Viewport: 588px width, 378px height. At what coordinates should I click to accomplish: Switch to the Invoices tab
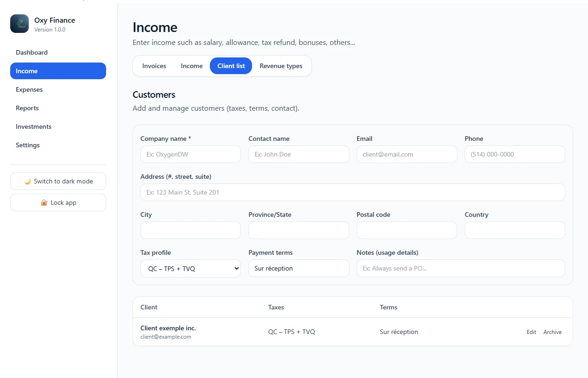click(x=154, y=66)
